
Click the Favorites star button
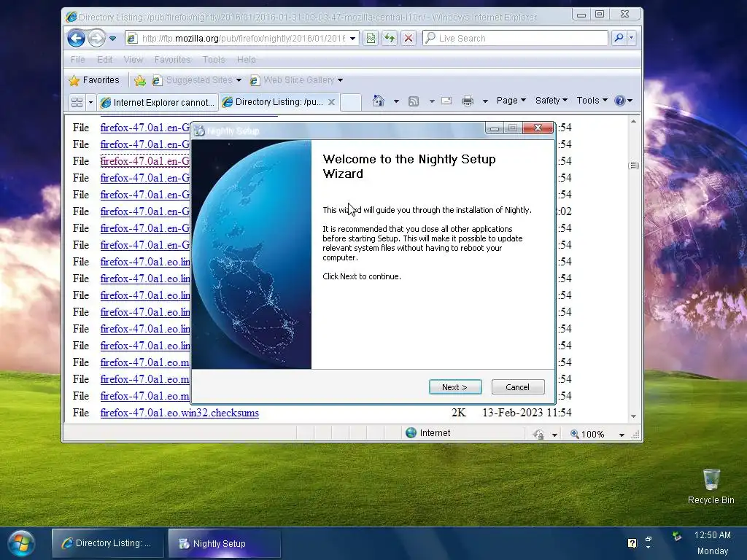click(94, 80)
